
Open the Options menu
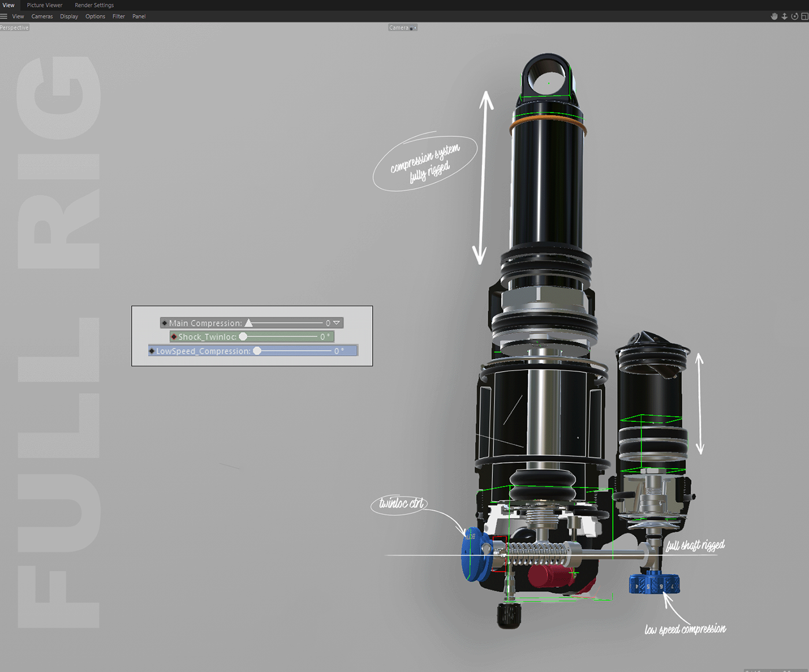click(x=95, y=16)
